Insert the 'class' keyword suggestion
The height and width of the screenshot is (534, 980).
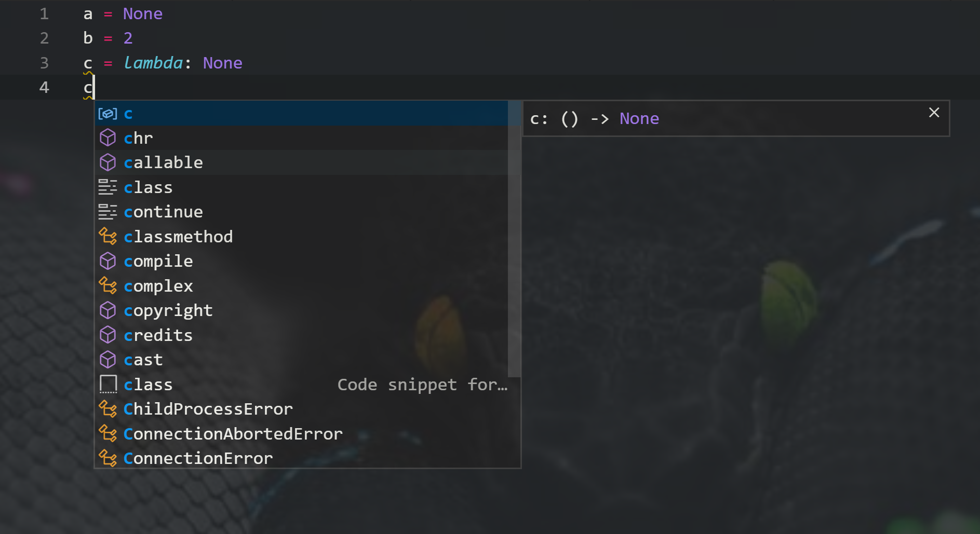click(302, 187)
